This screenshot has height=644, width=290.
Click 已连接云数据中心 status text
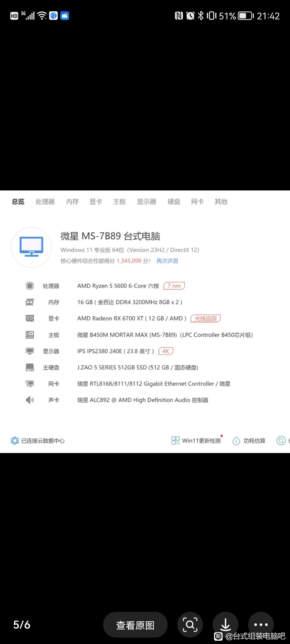[x=43, y=441]
